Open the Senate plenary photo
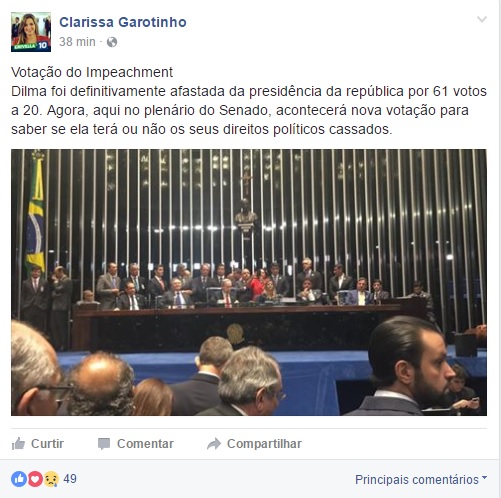501x498 pixels. (249, 282)
